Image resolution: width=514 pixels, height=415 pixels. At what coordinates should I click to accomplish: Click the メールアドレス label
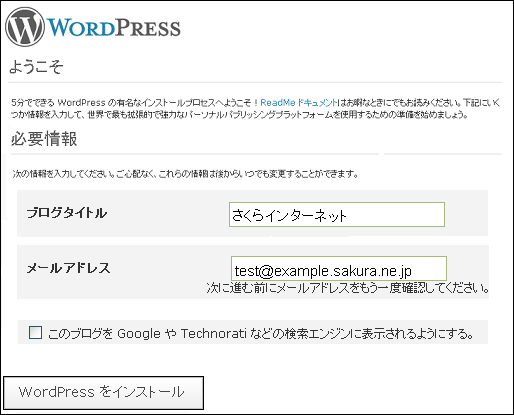click(68, 268)
